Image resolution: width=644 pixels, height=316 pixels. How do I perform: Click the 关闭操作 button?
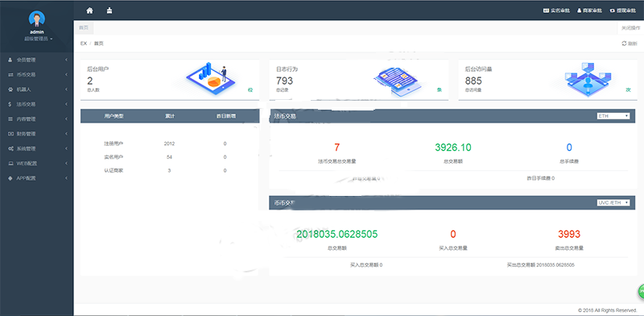tap(630, 27)
